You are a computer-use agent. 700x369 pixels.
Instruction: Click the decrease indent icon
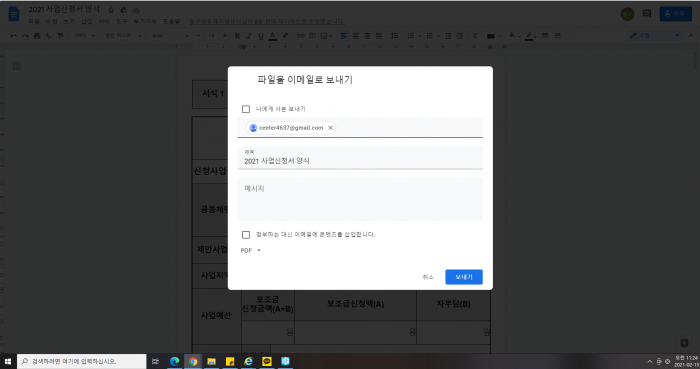(448, 36)
